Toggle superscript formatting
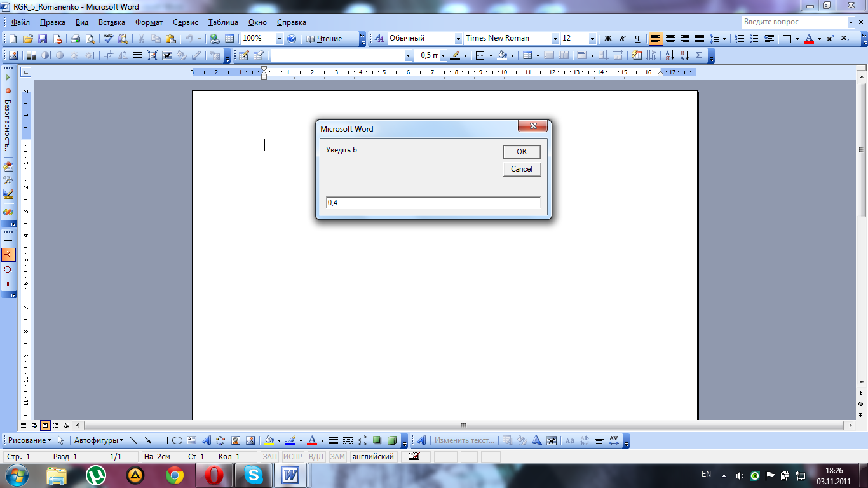This screenshot has height=488, width=868. click(x=830, y=39)
